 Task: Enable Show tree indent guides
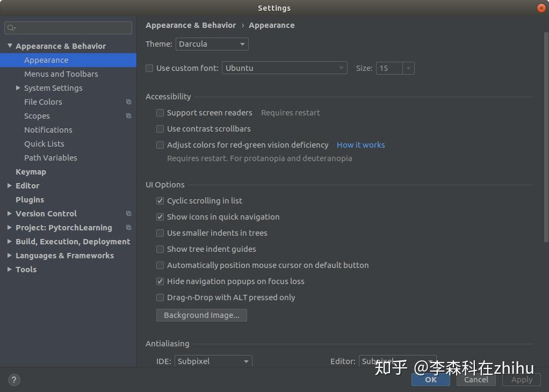point(160,249)
